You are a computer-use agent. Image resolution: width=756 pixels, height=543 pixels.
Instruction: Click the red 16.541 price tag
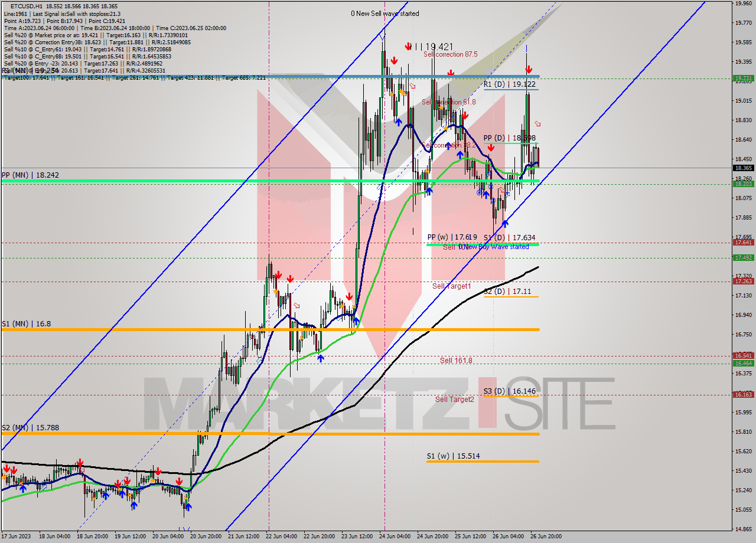pyautogui.click(x=743, y=356)
